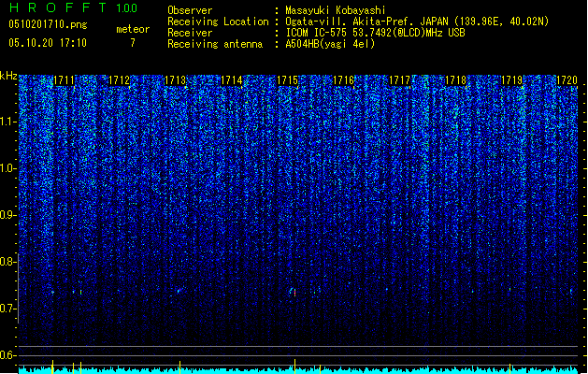Click the Ogata-vill. Akita-Pref. JAPAN location text
Screen dimensions: 588x374
[x=368, y=22]
